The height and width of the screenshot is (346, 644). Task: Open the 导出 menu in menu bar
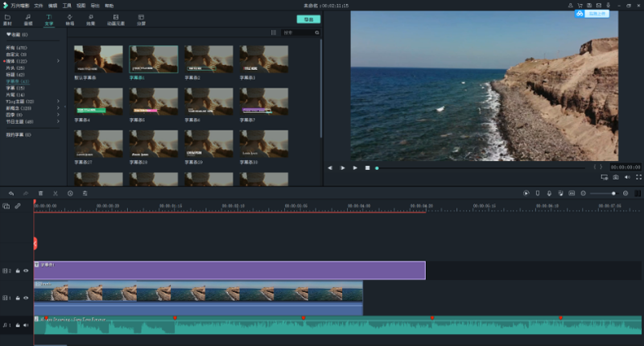click(x=95, y=6)
